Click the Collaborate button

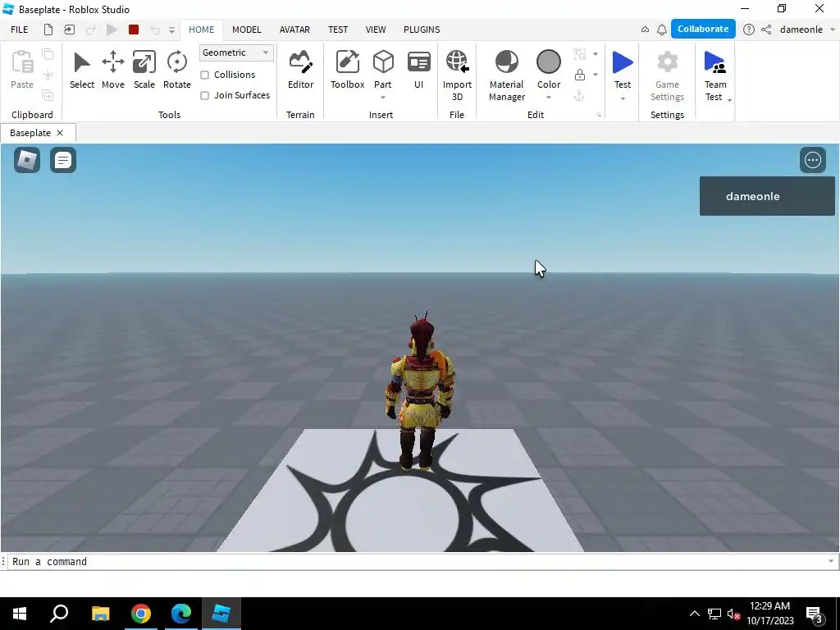tap(703, 29)
